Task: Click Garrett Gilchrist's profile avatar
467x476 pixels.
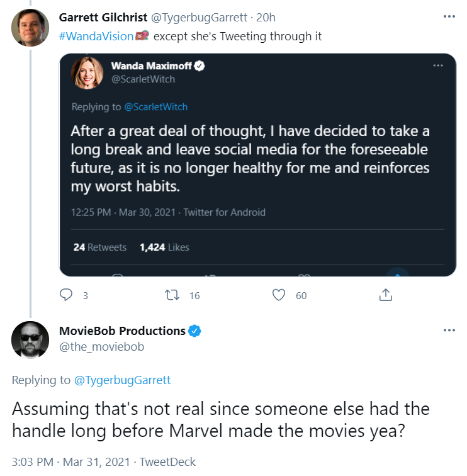Action: pos(30,28)
